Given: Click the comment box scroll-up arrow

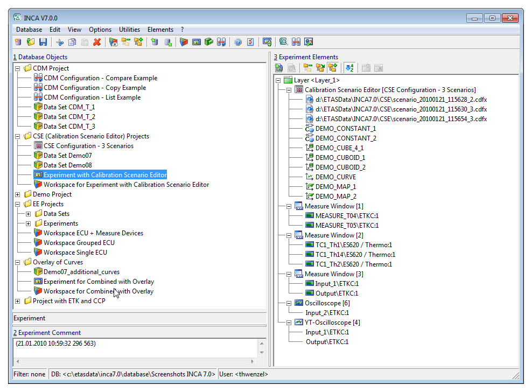Looking at the screenshot, I should point(262,344).
